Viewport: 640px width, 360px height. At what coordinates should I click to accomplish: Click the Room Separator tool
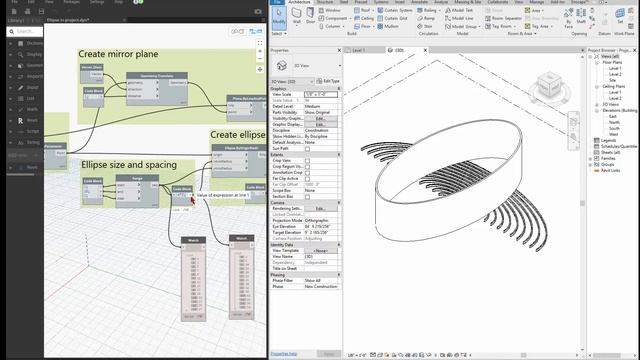tap(503, 18)
